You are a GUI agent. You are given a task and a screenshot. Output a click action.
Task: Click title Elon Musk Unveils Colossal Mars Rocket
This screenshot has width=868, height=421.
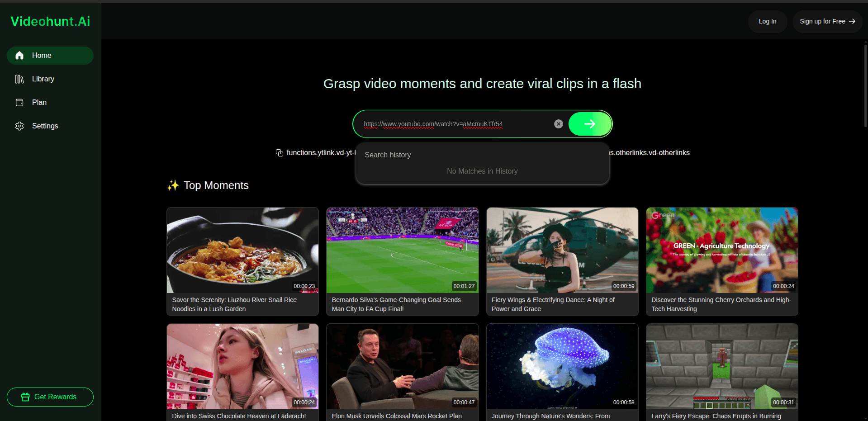point(397,416)
